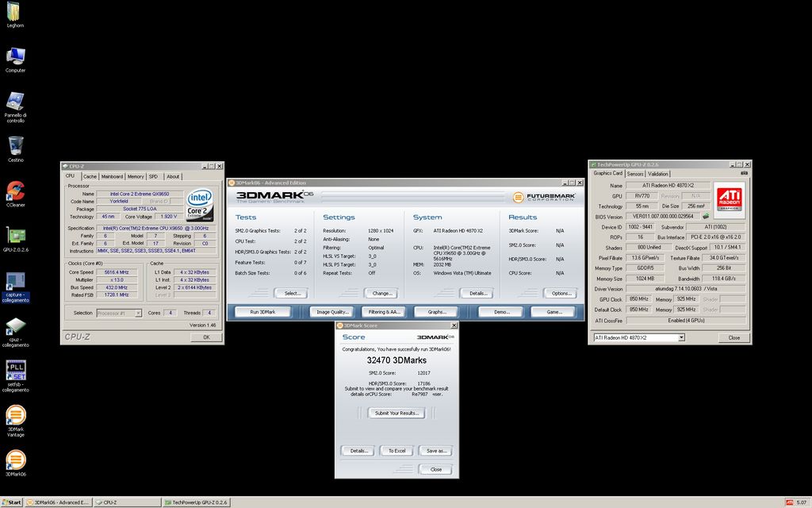Click Save as... in the score dialog
Viewport: 812px width, 508px height.
coord(435,451)
